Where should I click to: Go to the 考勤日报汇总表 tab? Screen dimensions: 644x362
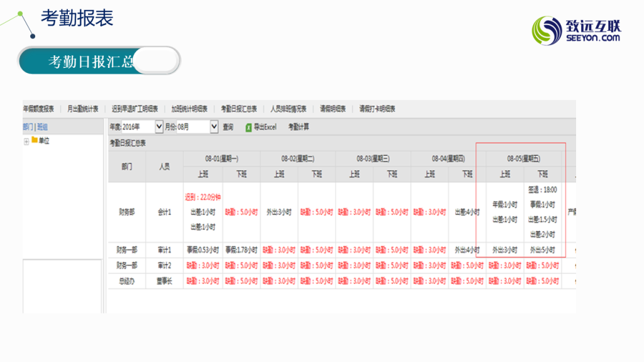pos(239,109)
